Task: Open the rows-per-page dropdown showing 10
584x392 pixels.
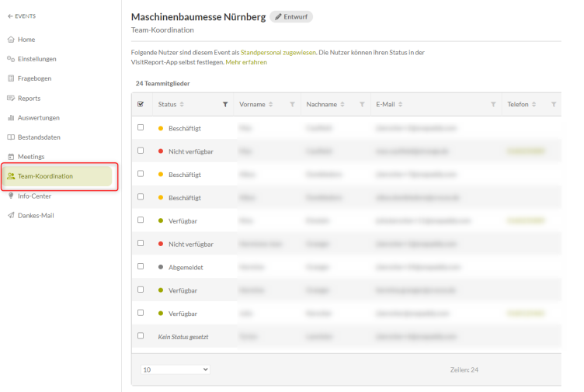Action: click(x=175, y=369)
